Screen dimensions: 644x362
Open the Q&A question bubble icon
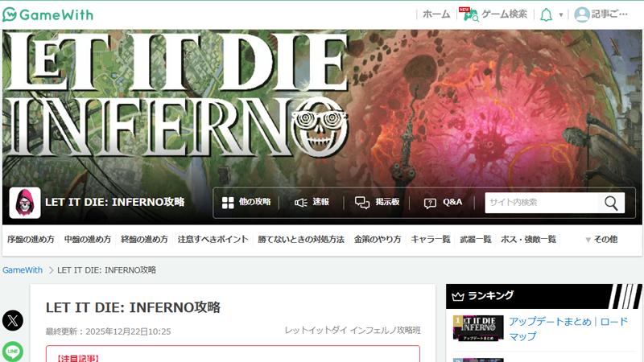click(430, 204)
